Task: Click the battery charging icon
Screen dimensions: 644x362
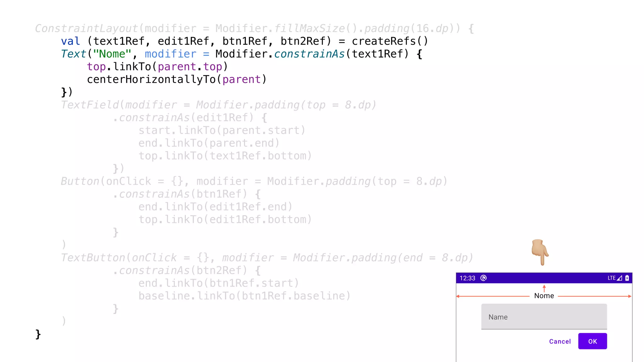Action: [627, 278]
